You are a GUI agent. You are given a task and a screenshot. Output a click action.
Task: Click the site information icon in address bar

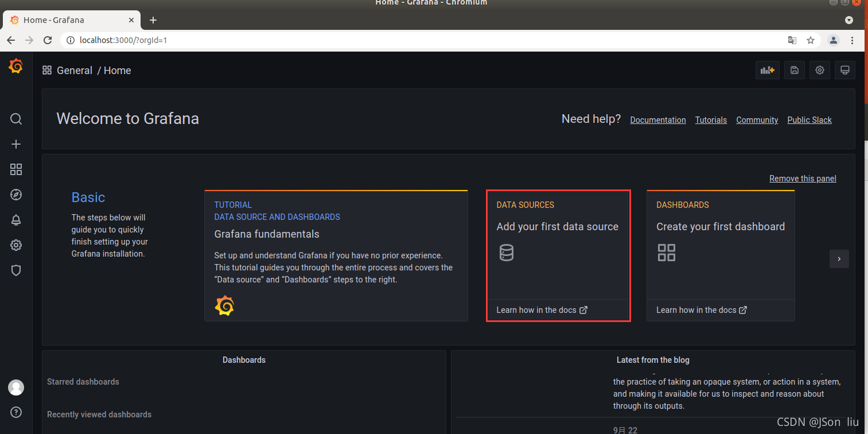tap(71, 40)
